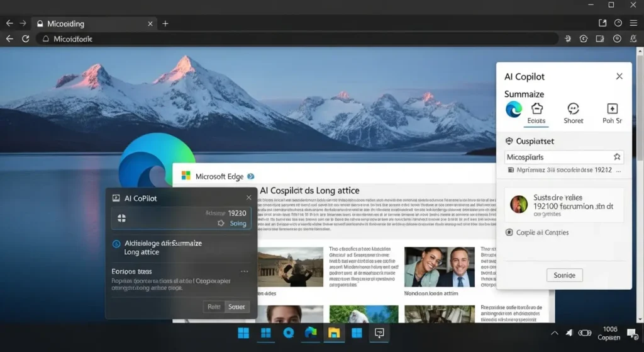The height and width of the screenshot is (352, 644).
Task: Open the round search icon on taskbar
Action: 289,332
